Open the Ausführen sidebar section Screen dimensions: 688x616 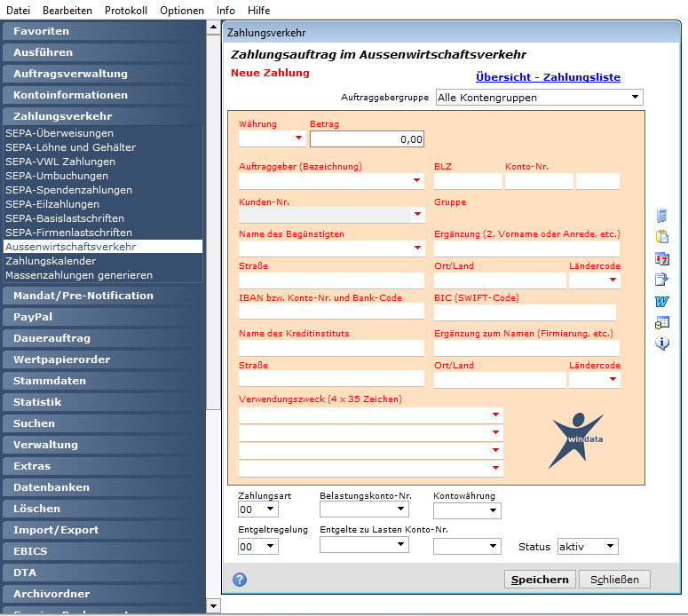104,52
